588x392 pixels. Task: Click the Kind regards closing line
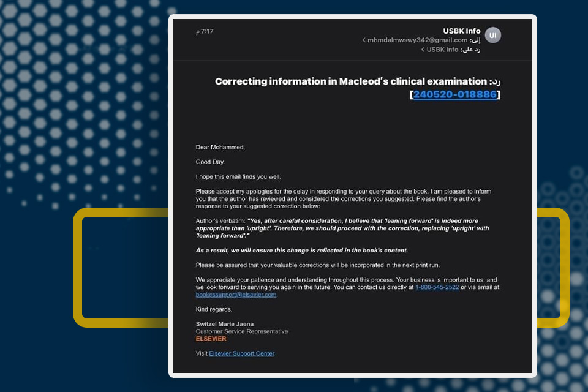coord(214,309)
